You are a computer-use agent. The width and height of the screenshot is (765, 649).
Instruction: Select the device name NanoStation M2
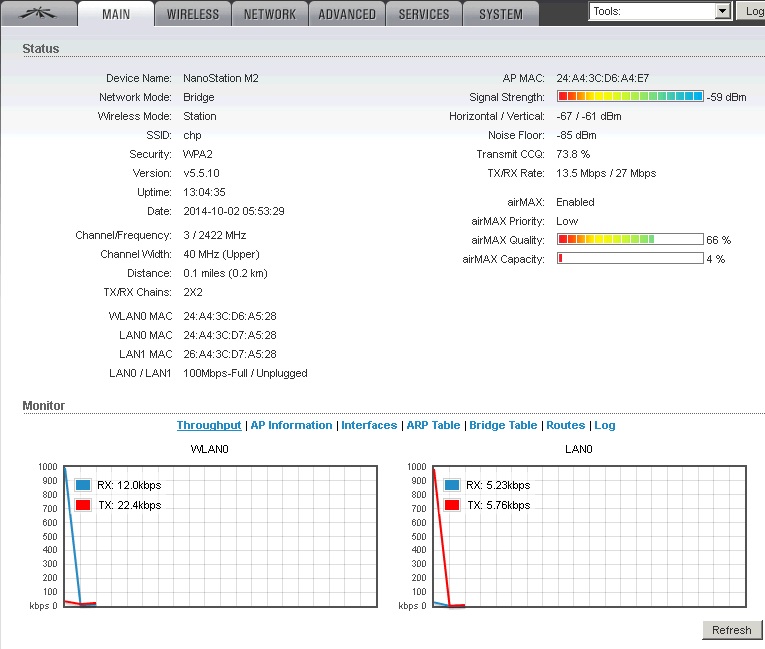click(x=221, y=78)
